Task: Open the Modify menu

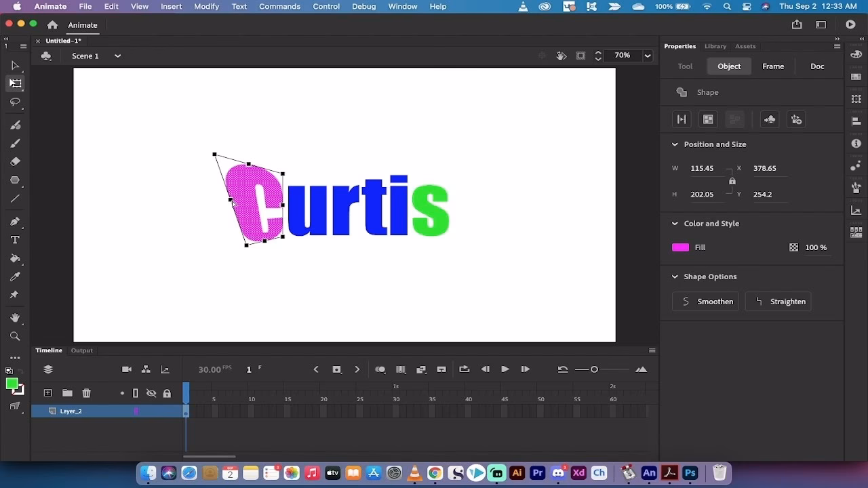Action: 206,6
